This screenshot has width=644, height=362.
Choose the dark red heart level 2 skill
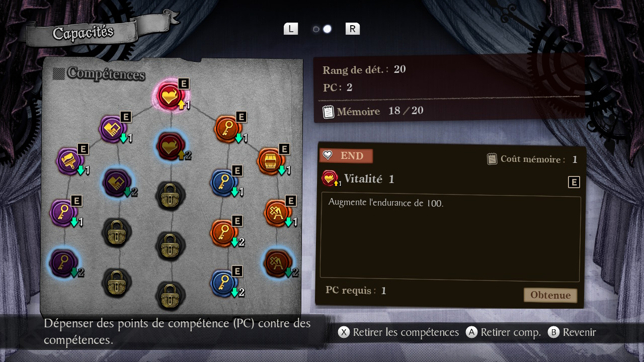click(x=171, y=145)
